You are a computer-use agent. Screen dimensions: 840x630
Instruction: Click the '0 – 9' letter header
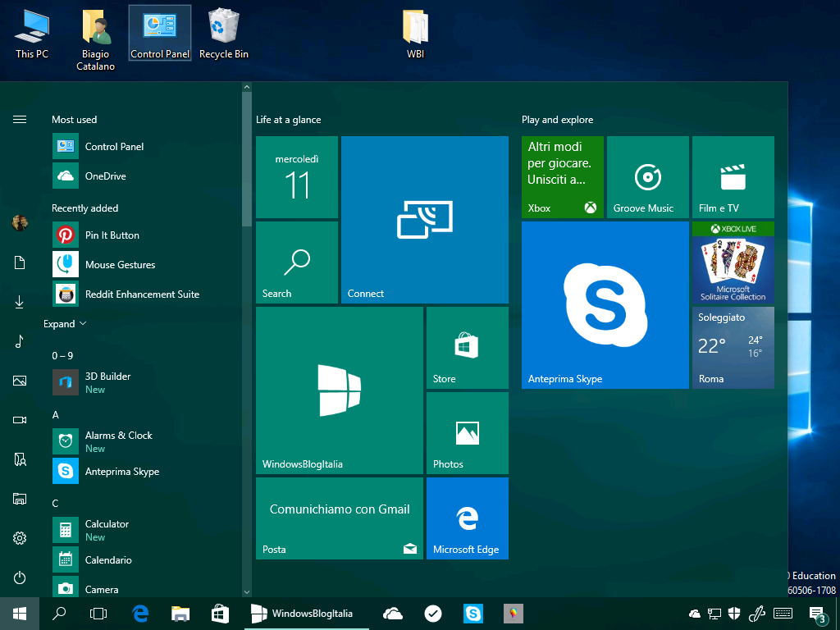pyautogui.click(x=62, y=356)
